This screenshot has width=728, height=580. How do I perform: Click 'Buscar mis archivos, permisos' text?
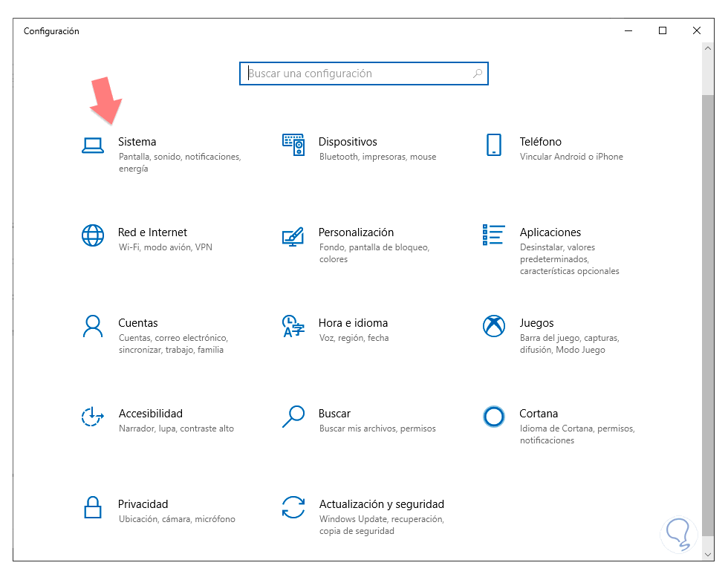coord(377,429)
